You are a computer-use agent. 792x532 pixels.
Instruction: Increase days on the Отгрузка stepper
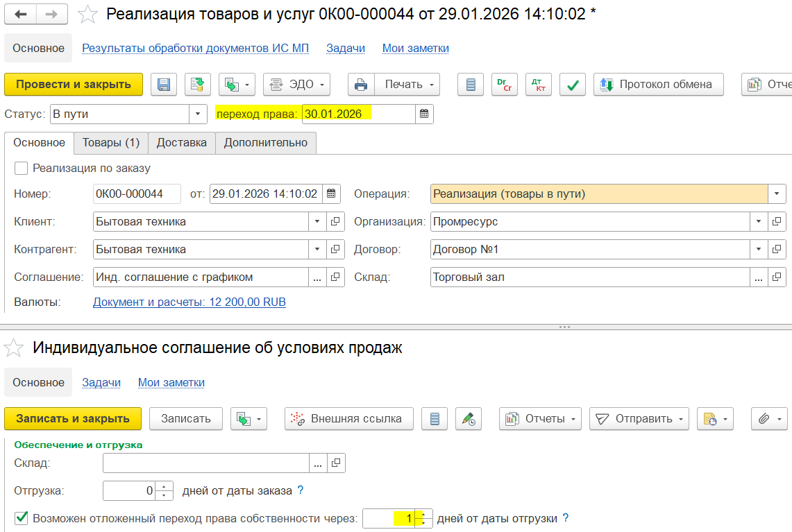[164, 486]
